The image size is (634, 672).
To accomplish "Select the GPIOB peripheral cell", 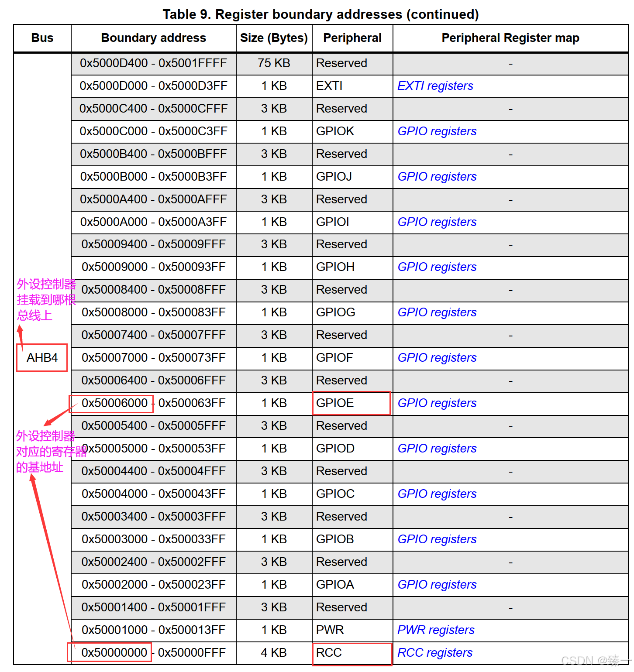I will 352,539.
